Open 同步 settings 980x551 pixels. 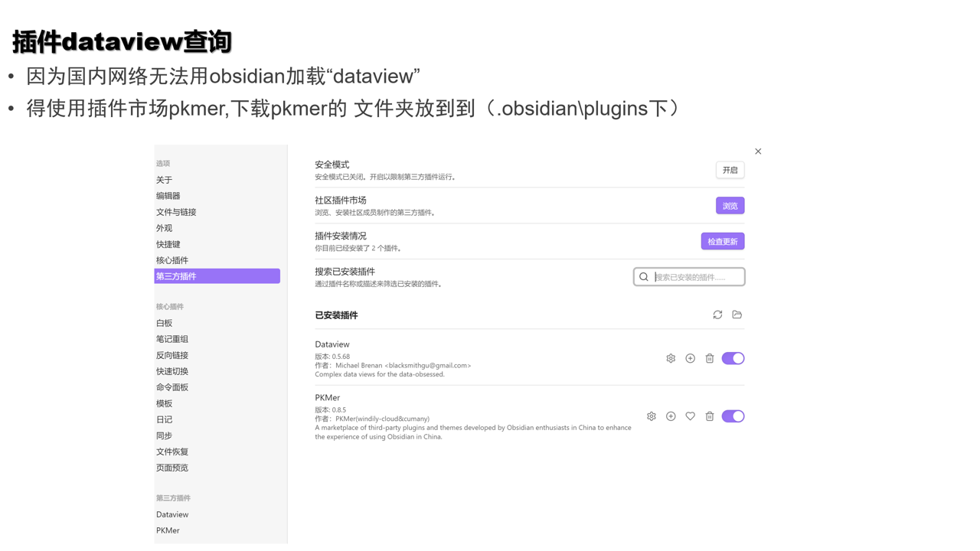(165, 435)
